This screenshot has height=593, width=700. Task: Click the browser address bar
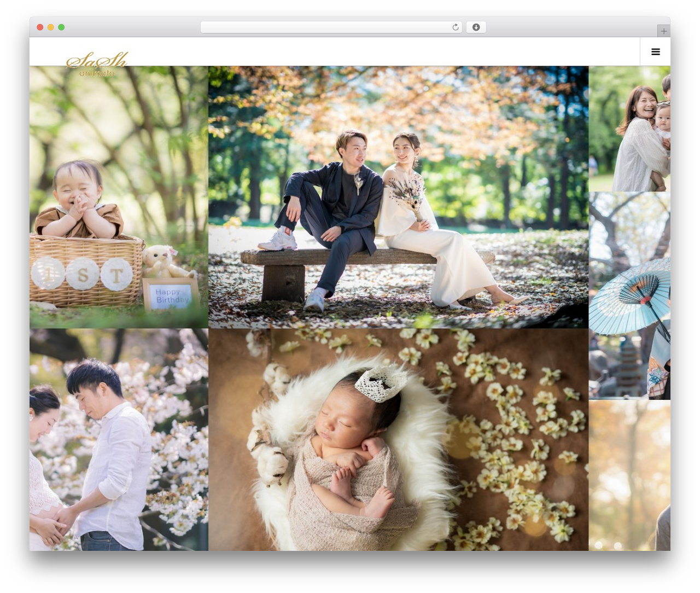coord(331,27)
